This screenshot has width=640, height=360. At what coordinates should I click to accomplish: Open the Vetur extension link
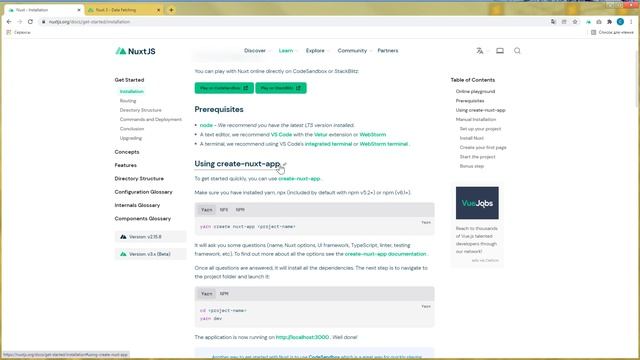click(x=321, y=135)
